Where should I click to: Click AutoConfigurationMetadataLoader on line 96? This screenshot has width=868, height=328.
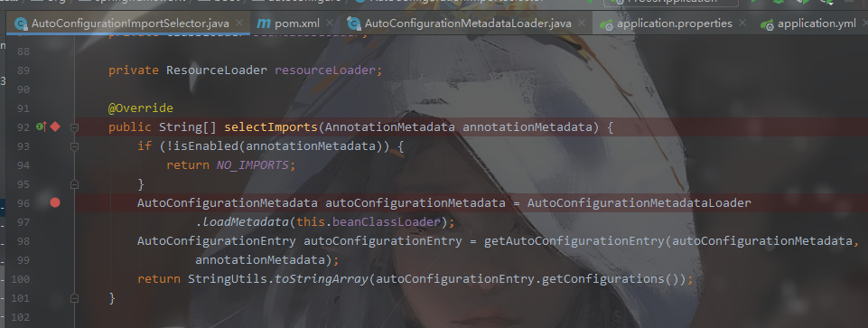(x=639, y=202)
